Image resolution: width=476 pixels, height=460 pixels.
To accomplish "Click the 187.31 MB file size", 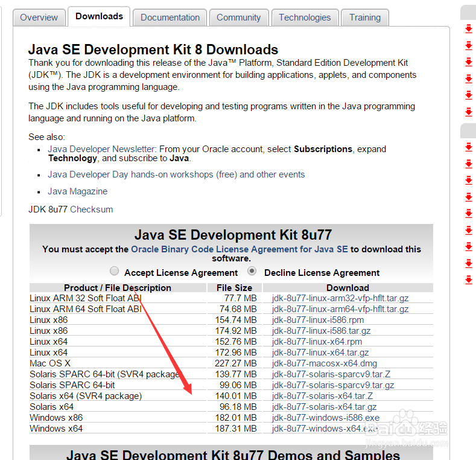I will click(x=236, y=429).
